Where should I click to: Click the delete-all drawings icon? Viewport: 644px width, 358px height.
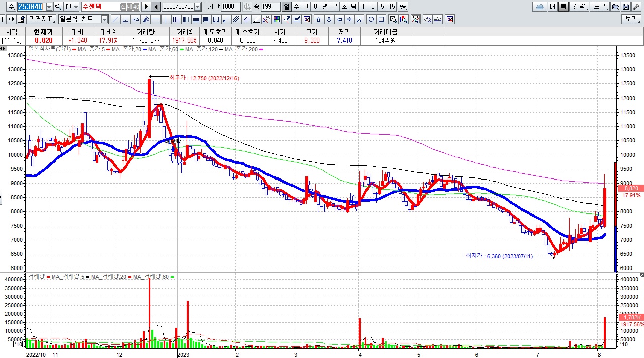click(x=306, y=19)
